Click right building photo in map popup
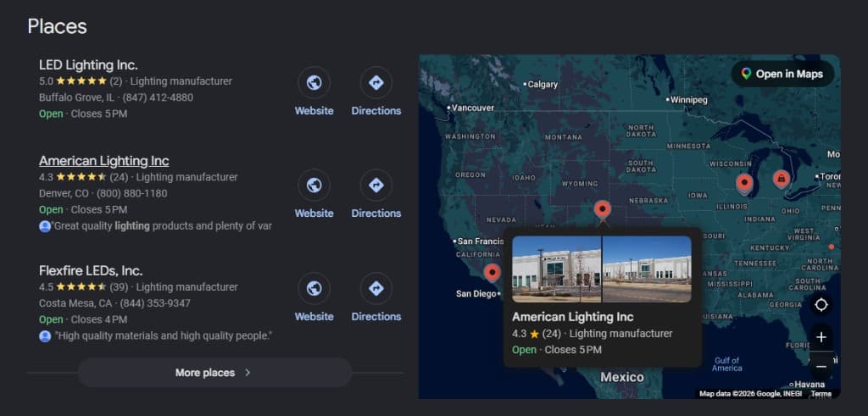The height and width of the screenshot is (416, 868). [647, 269]
